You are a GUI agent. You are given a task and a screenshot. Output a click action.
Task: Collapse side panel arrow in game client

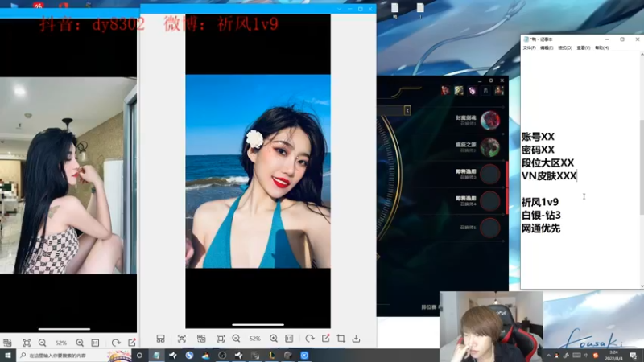pos(407,110)
